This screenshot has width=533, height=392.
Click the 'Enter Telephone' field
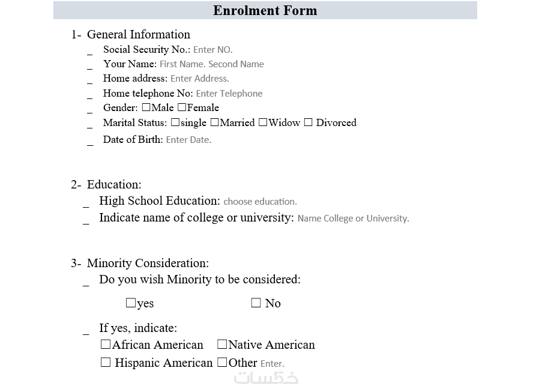click(x=229, y=94)
